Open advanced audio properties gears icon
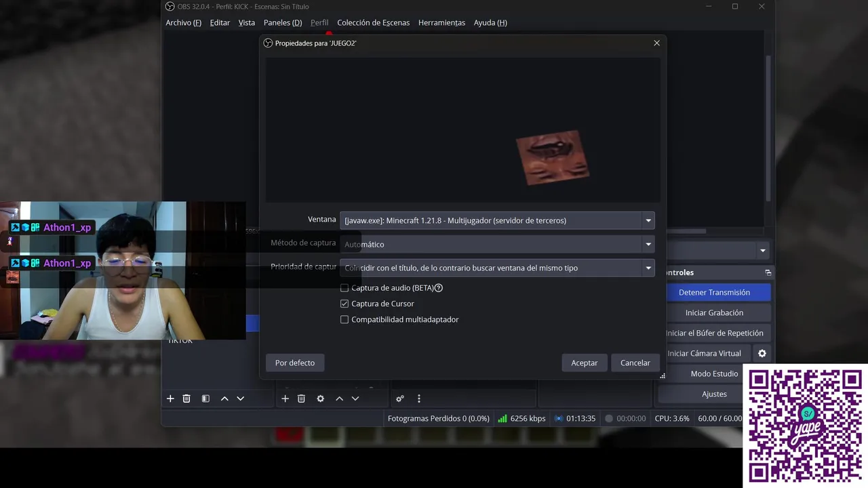The width and height of the screenshot is (868, 488). tap(400, 399)
